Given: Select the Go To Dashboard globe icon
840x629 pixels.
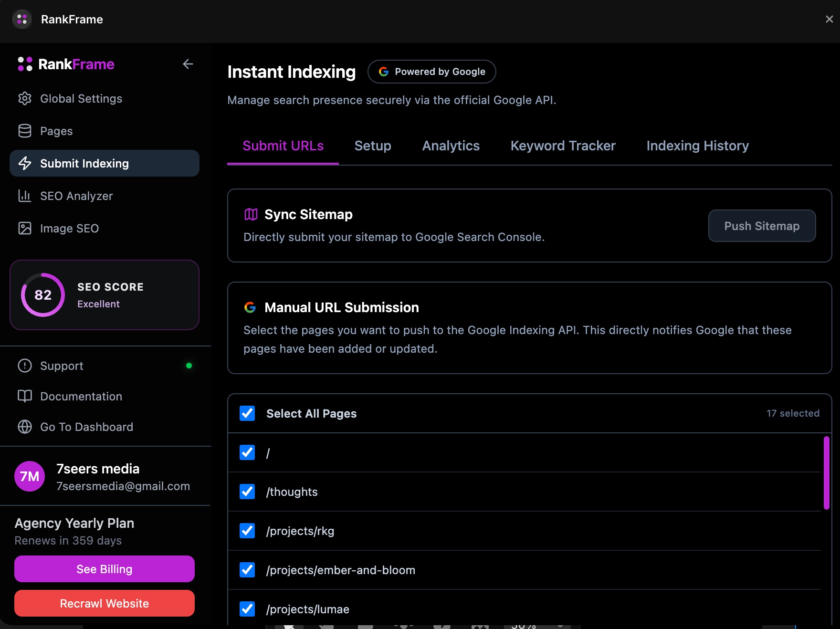Looking at the screenshot, I should tap(25, 427).
